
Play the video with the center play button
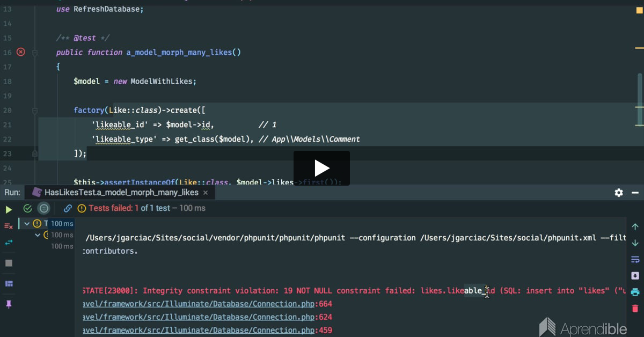pyautogui.click(x=321, y=168)
